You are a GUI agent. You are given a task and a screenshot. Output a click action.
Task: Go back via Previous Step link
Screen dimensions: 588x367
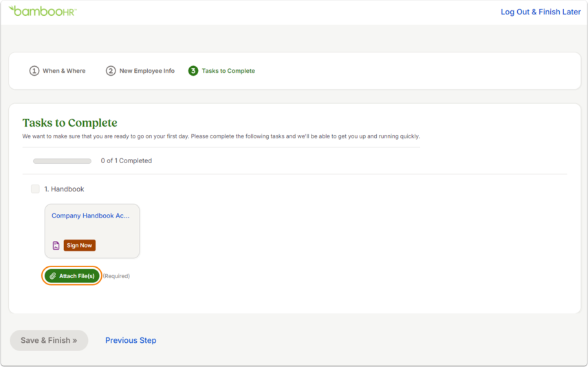[x=131, y=340]
